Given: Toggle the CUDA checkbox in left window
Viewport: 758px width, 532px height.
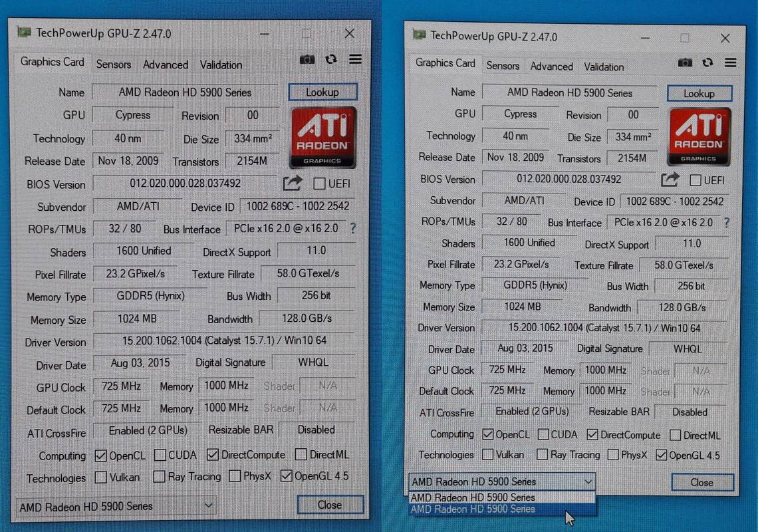Looking at the screenshot, I should click(160, 455).
